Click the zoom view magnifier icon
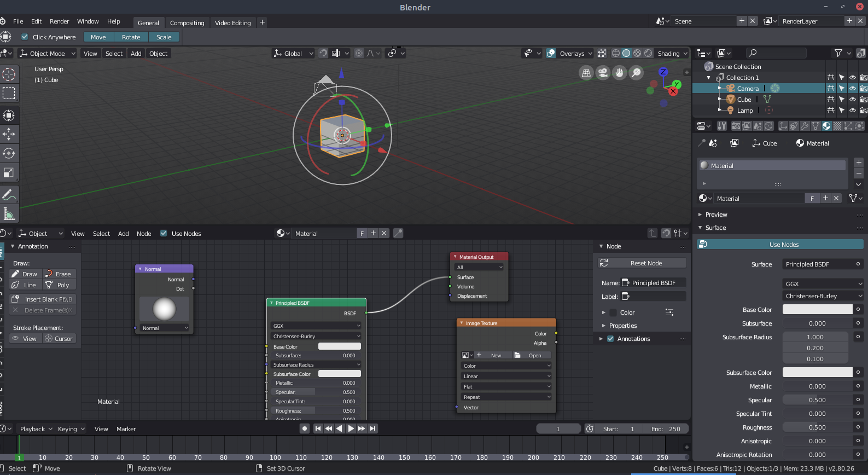The image size is (868, 475). 636,73
